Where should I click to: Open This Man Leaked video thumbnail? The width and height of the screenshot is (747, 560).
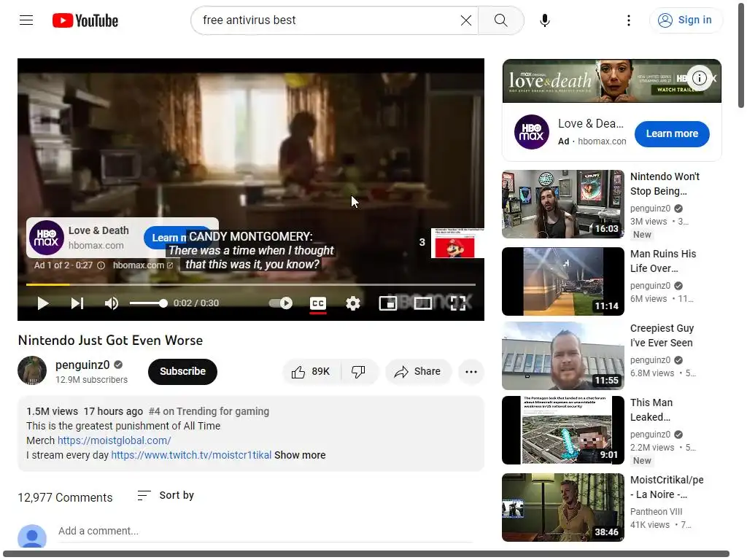tap(562, 430)
